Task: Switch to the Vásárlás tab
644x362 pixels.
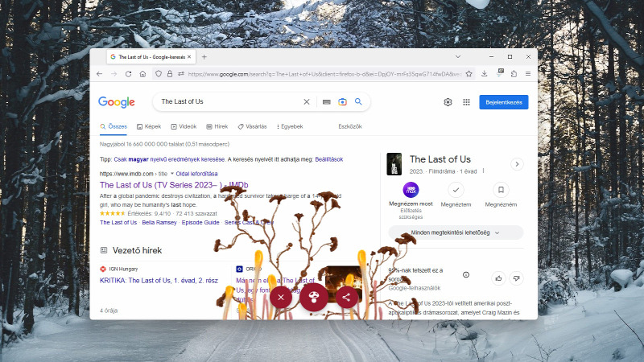Action: (x=252, y=126)
